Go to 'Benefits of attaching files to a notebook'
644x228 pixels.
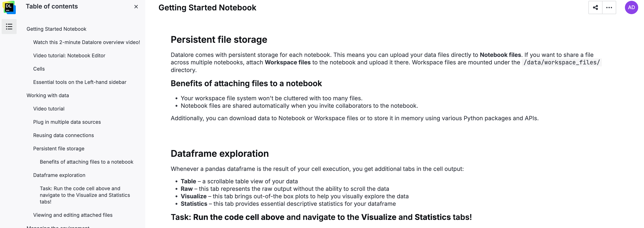point(87,162)
